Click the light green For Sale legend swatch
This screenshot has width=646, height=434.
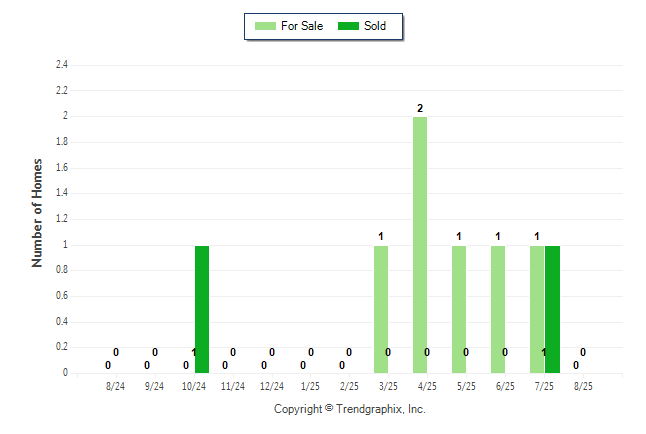pyautogui.click(x=265, y=26)
